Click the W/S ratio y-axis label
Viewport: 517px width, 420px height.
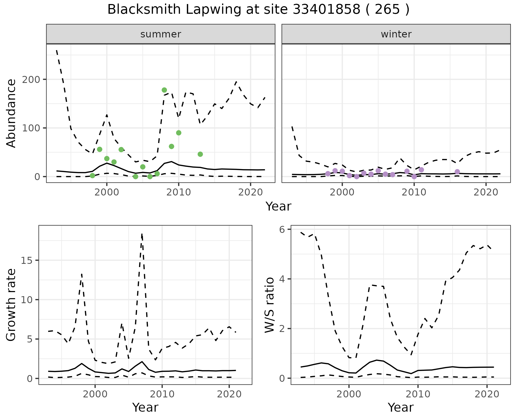tap(269, 305)
